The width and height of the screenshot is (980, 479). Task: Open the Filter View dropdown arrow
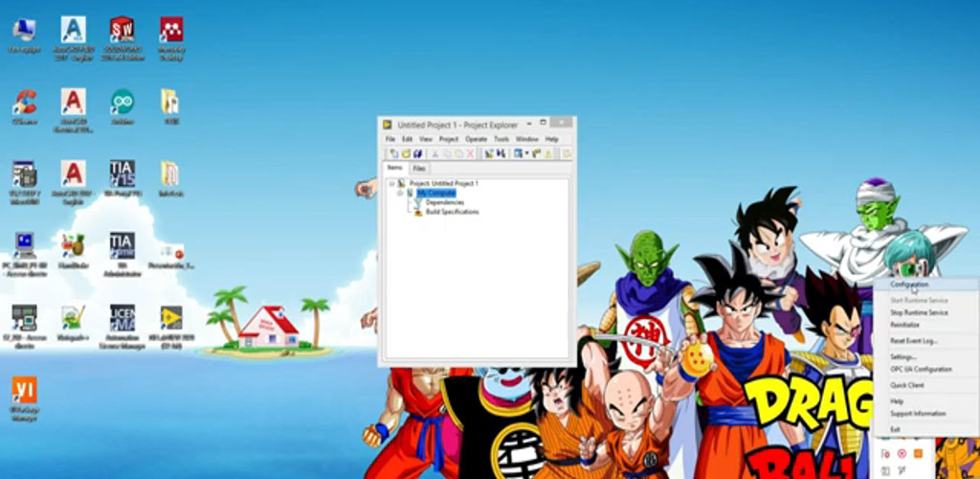coord(527,153)
